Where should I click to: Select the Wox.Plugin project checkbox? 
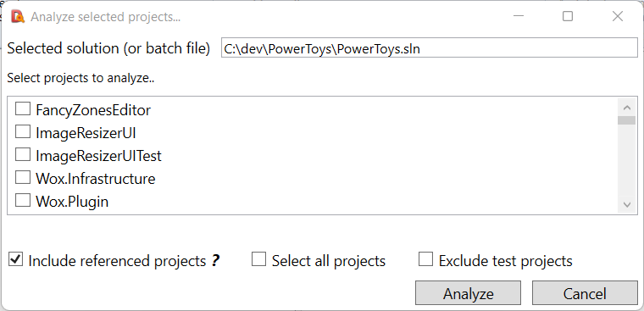(23, 201)
